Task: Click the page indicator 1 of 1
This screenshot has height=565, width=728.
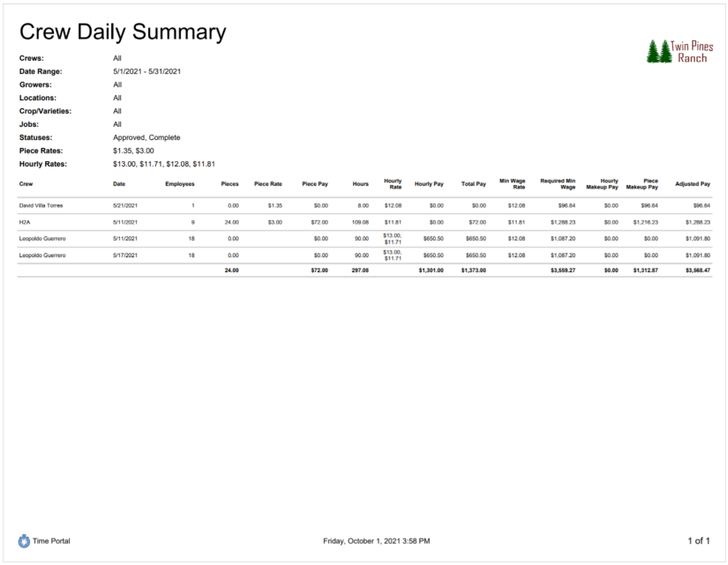Action: pyautogui.click(x=699, y=541)
